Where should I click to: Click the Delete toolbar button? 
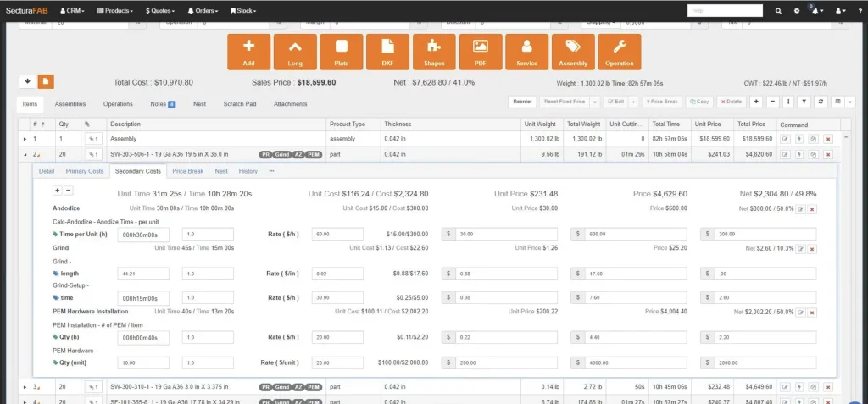[x=732, y=102]
